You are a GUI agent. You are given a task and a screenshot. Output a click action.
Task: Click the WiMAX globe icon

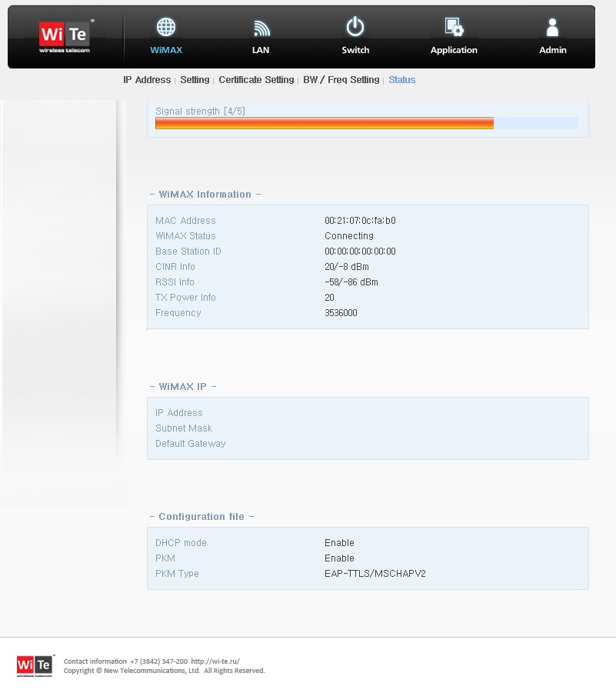(x=166, y=27)
